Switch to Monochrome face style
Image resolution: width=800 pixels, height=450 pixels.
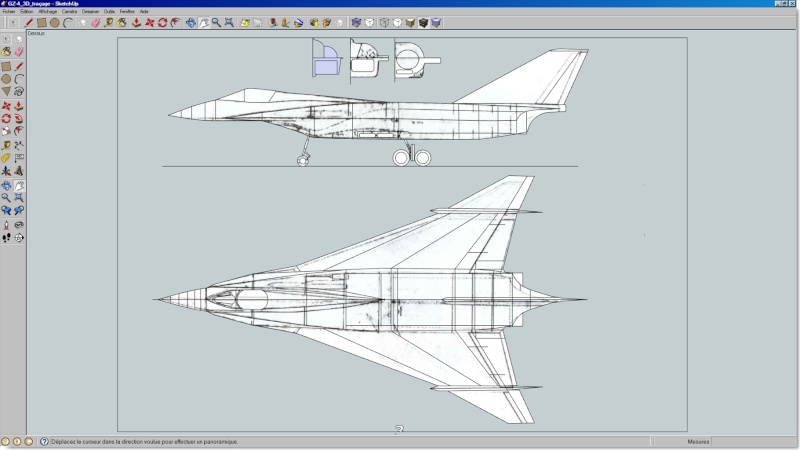pos(436,22)
